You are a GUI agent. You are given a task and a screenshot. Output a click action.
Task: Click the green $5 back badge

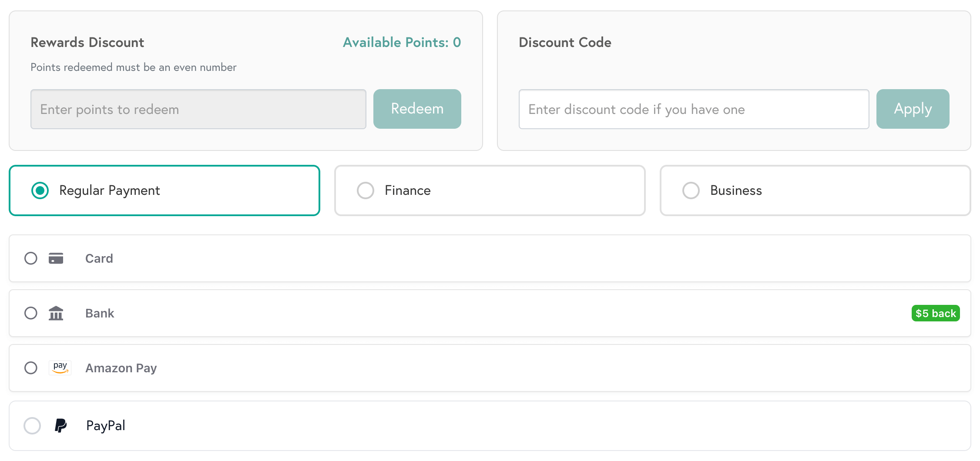(935, 313)
